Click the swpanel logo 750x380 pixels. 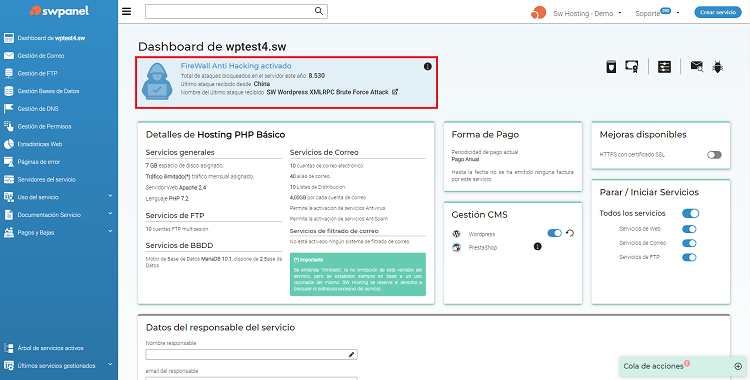(x=59, y=11)
